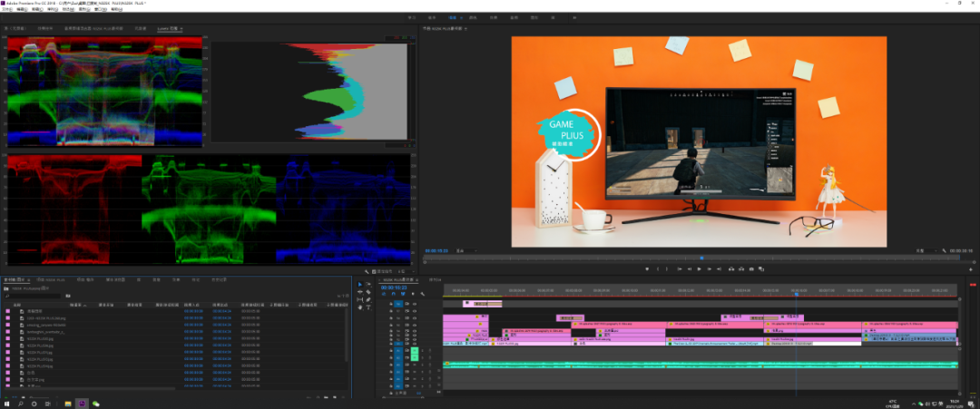This screenshot has height=409, width=980.
Task: Click the Lift button in Program monitor
Action: [x=731, y=268]
